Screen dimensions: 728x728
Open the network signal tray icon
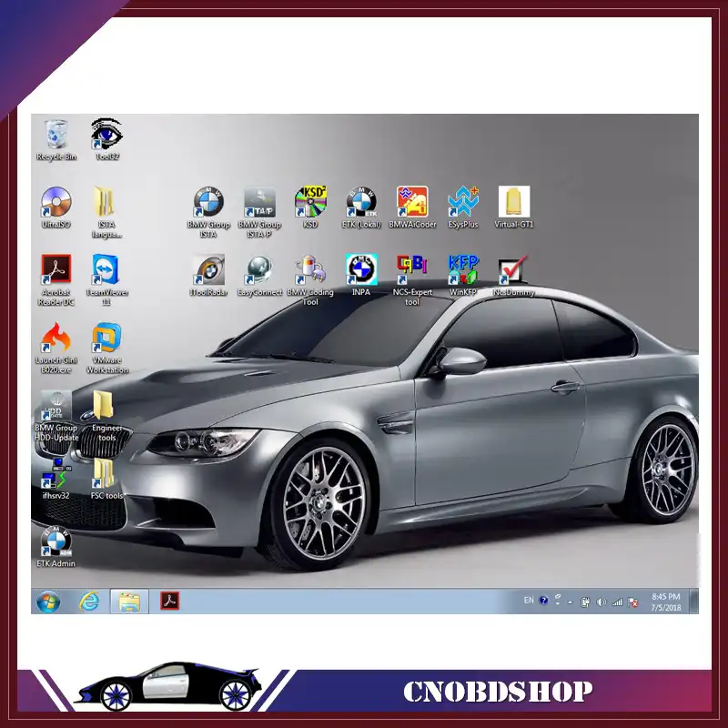coord(617,602)
